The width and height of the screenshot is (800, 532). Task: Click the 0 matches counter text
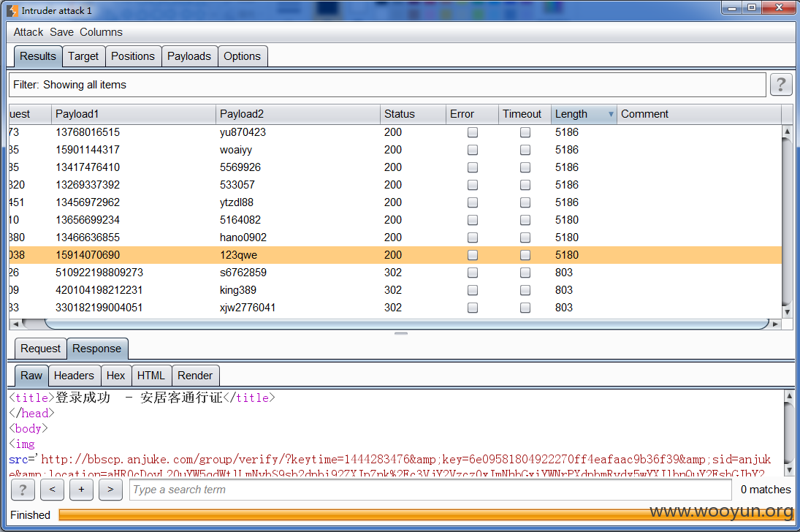pos(766,490)
